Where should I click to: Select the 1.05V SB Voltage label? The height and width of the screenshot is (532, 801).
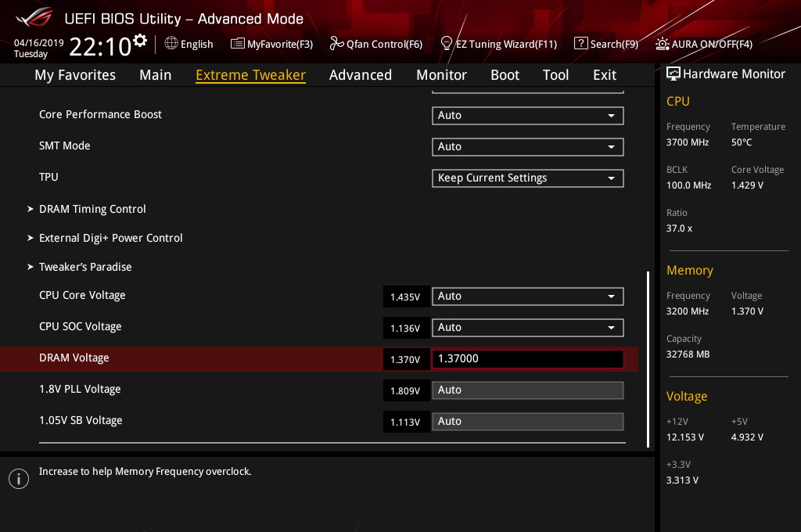coord(81,420)
